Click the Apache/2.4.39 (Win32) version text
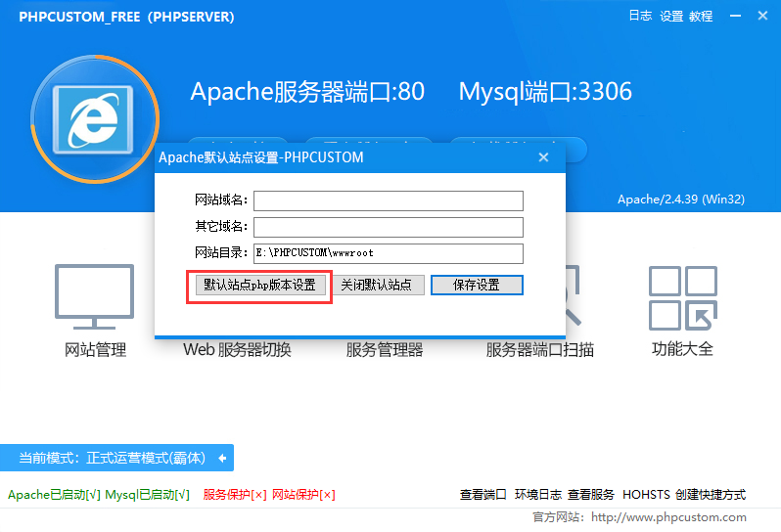The image size is (781, 532). pos(681,199)
